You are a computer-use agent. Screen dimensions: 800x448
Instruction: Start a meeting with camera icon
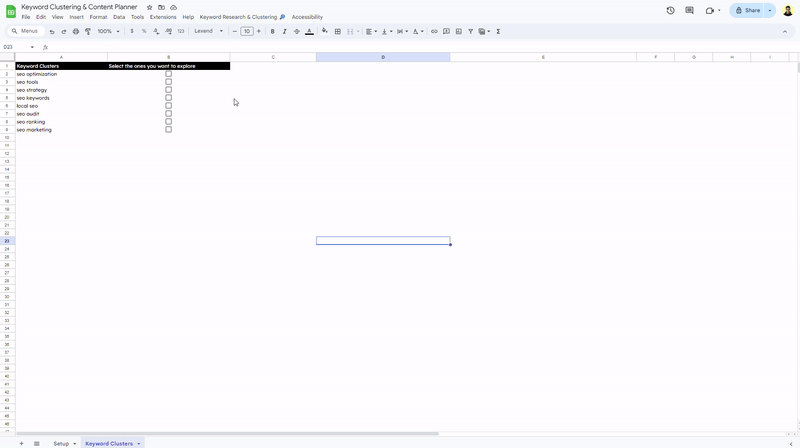(x=710, y=10)
